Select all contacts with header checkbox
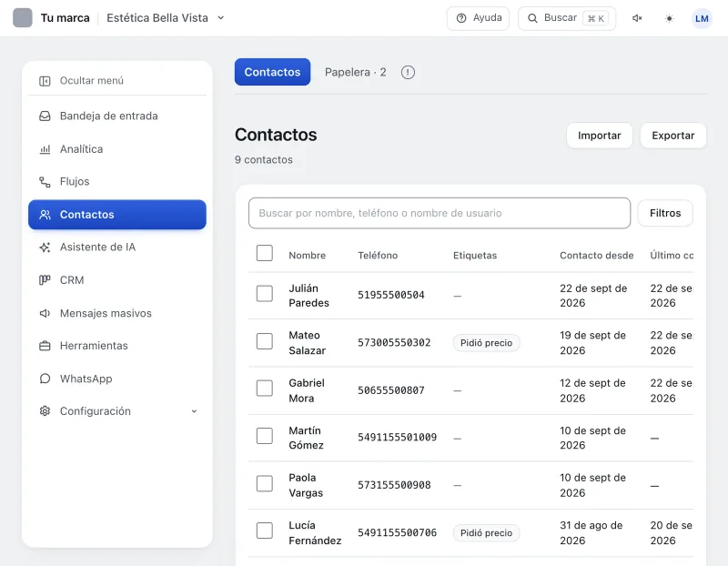The height and width of the screenshot is (566, 728). (x=265, y=253)
